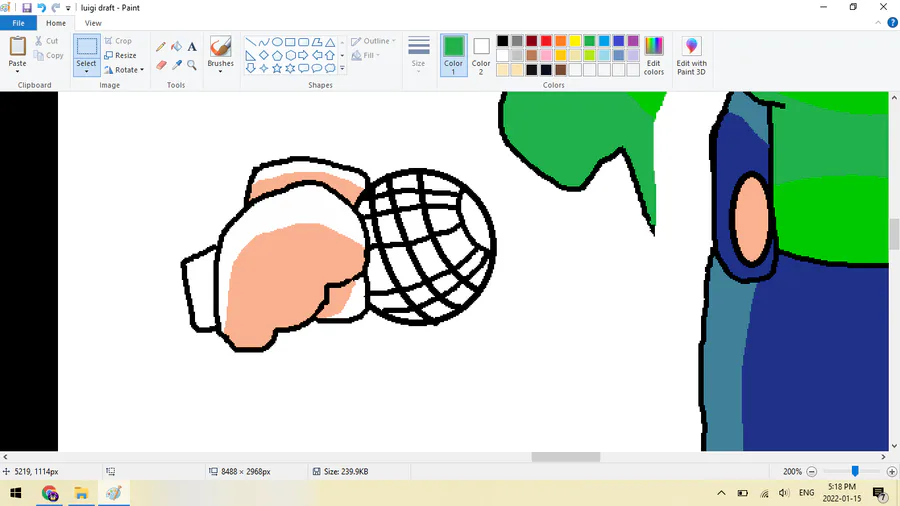
Task: Click the Copy button
Action: click(48, 55)
